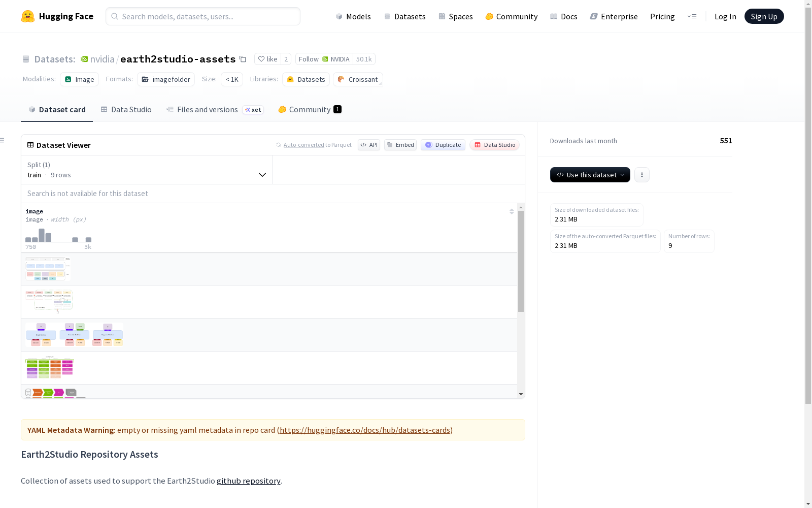Click the Croissant library tag
The width and height of the screenshot is (812, 508).
pos(358,79)
